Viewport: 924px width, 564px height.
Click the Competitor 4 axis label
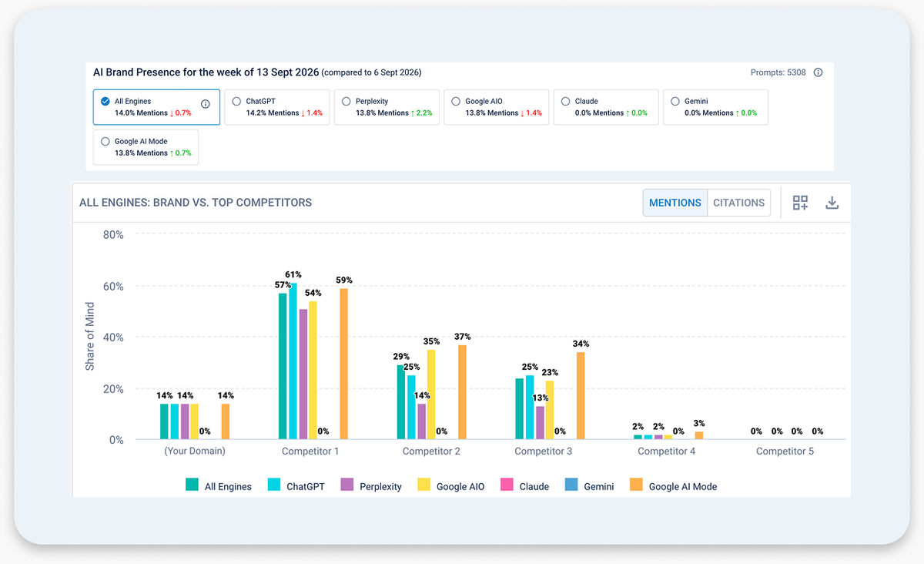[x=667, y=451]
